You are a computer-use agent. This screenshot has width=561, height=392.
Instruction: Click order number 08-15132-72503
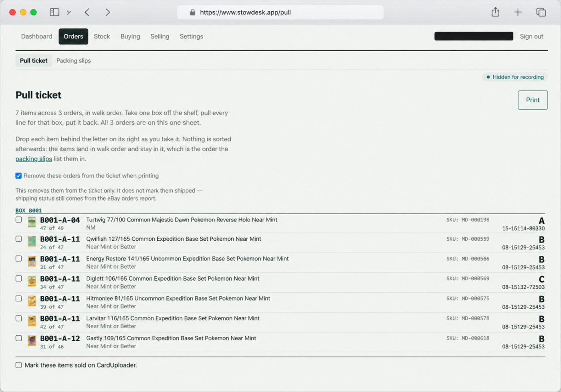tap(523, 287)
